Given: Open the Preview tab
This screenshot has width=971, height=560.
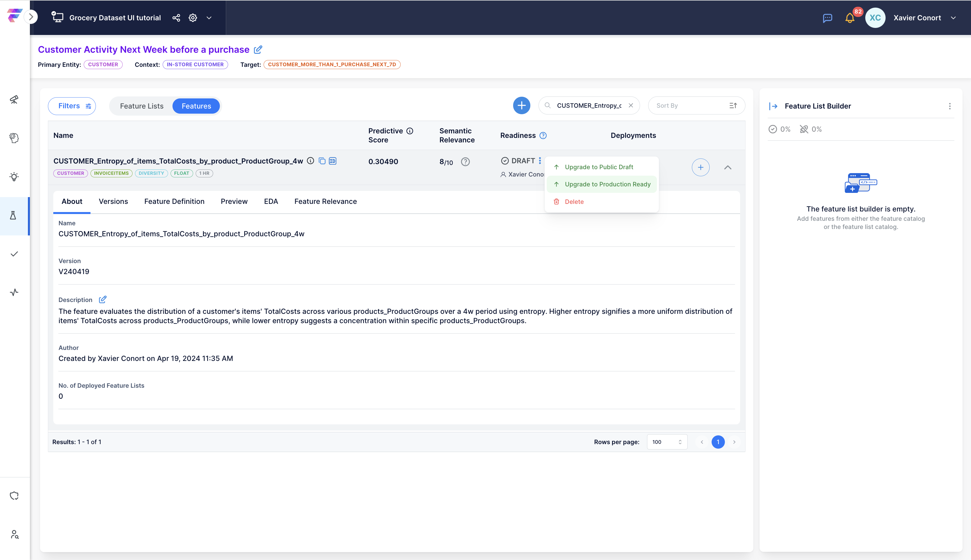Looking at the screenshot, I should [234, 201].
